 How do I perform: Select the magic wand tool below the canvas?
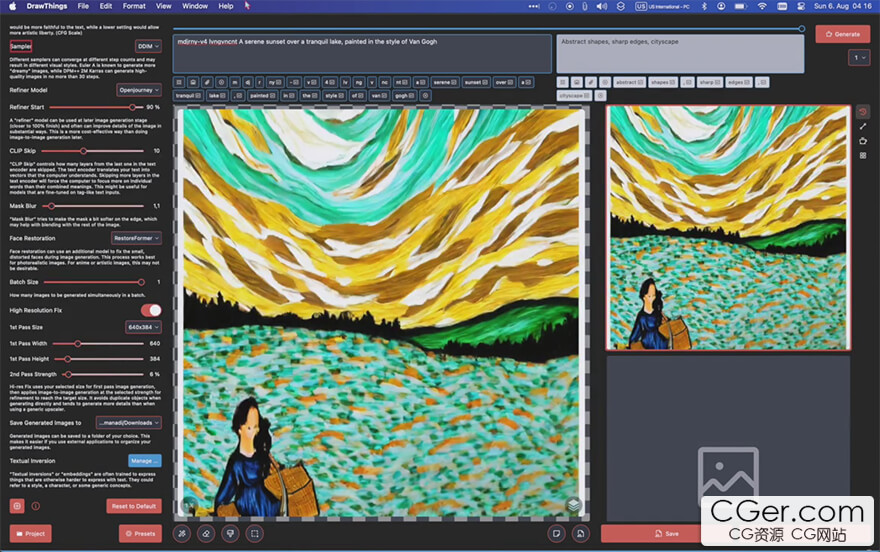pyautogui.click(x=182, y=533)
